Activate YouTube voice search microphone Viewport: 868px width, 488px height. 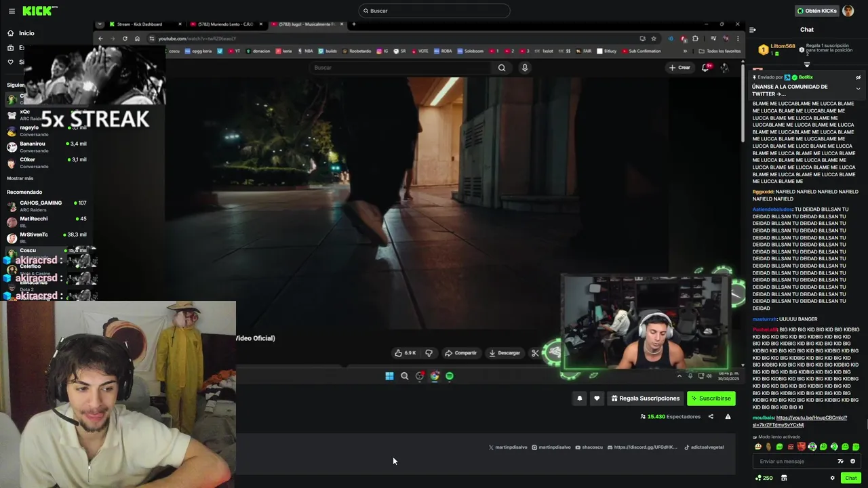(524, 68)
